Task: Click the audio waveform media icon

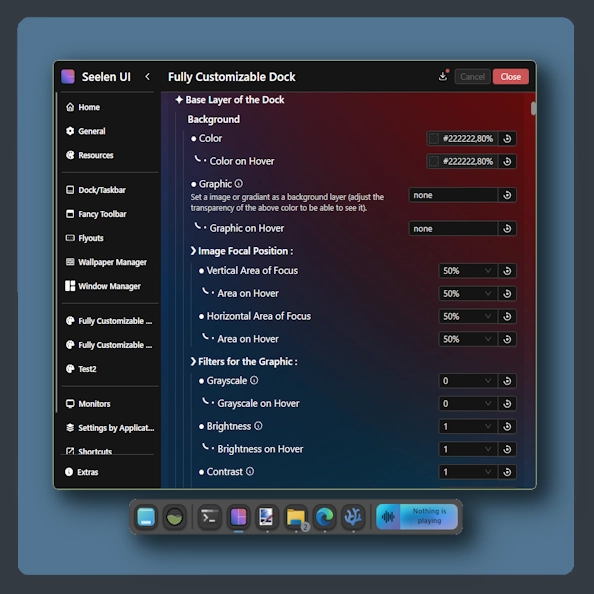Action: pyautogui.click(x=388, y=516)
